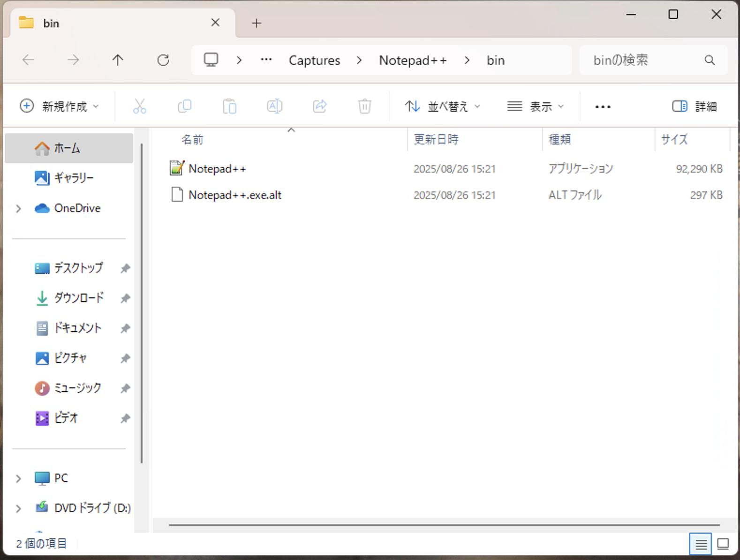This screenshot has height=560, width=740.
Task: Click the search magnifier icon
Action: 710,60
